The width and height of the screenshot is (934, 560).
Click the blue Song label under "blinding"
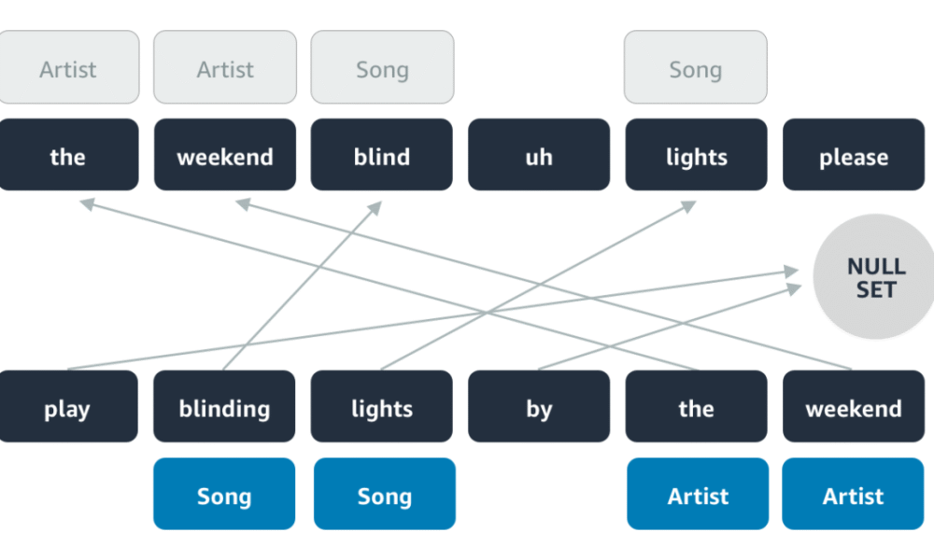point(224,494)
